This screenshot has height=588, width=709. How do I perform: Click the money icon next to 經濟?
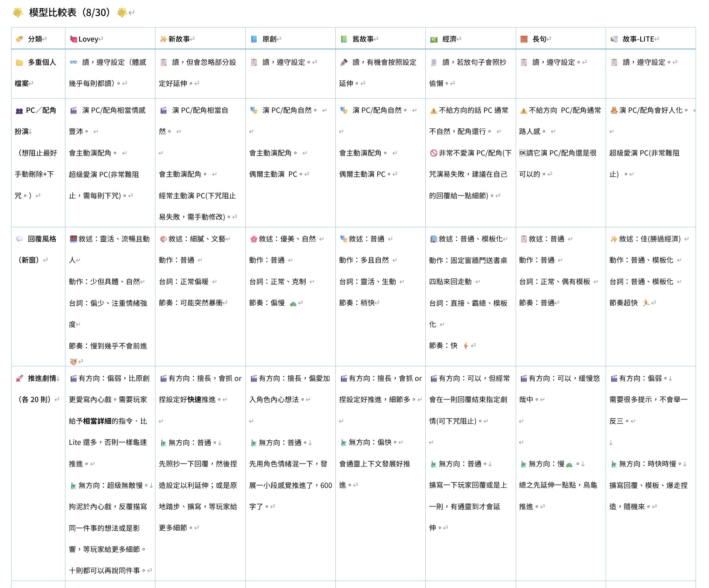[x=434, y=39]
